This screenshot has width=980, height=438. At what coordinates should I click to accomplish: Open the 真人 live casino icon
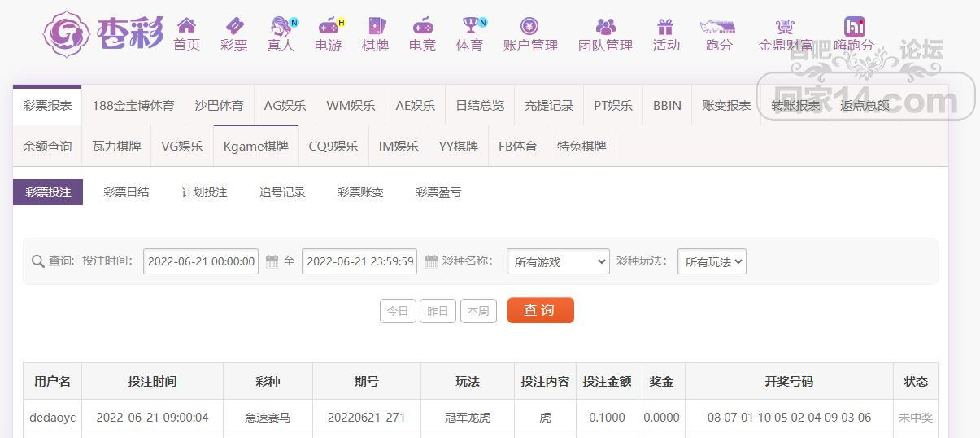pos(281,25)
